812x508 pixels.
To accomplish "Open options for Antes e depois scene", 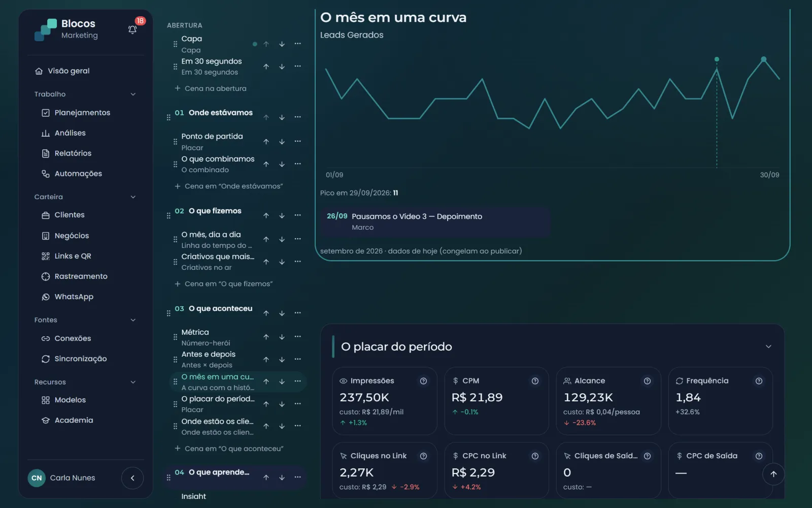I will (x=298, y=359).
